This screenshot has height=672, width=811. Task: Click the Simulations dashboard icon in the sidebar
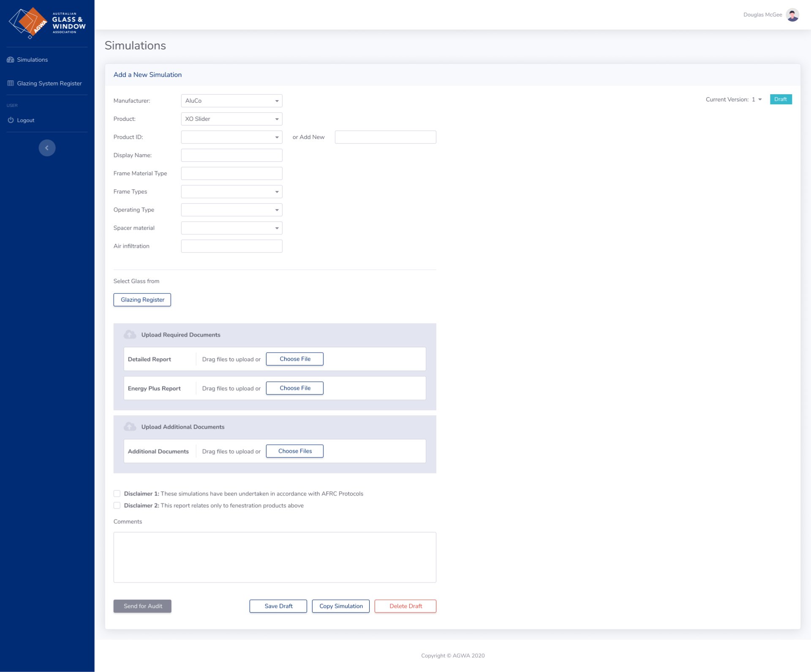click(x=11, y=60)
